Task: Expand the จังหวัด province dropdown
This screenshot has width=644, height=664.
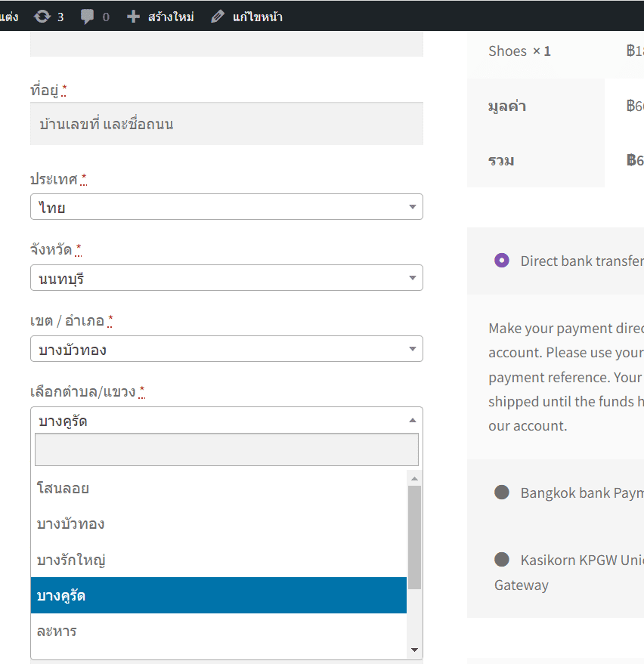Action: coord(226,278)
